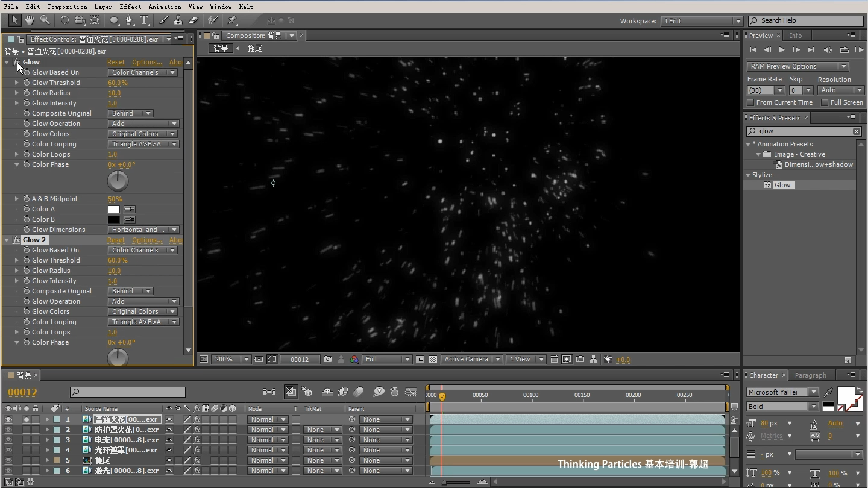The width and height of the screenshot is (868, 488).
Task: Hide layer 2 防护罩火花 with eye toggle
Action: point(8,430)
